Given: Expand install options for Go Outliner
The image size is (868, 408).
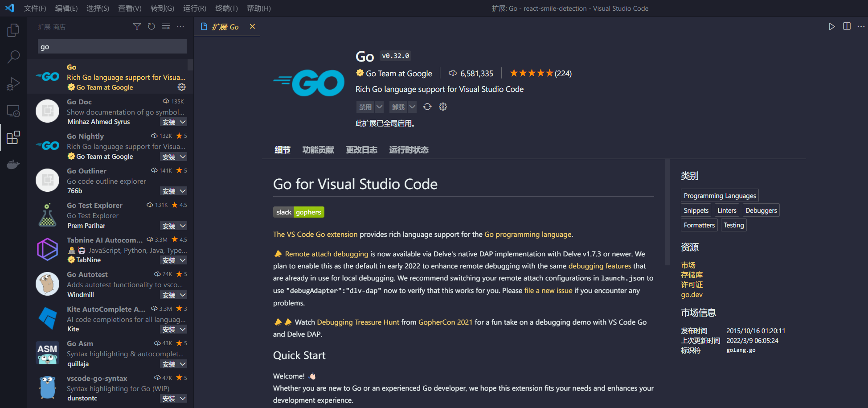Looking at the screenshot, I should (183, 191).
